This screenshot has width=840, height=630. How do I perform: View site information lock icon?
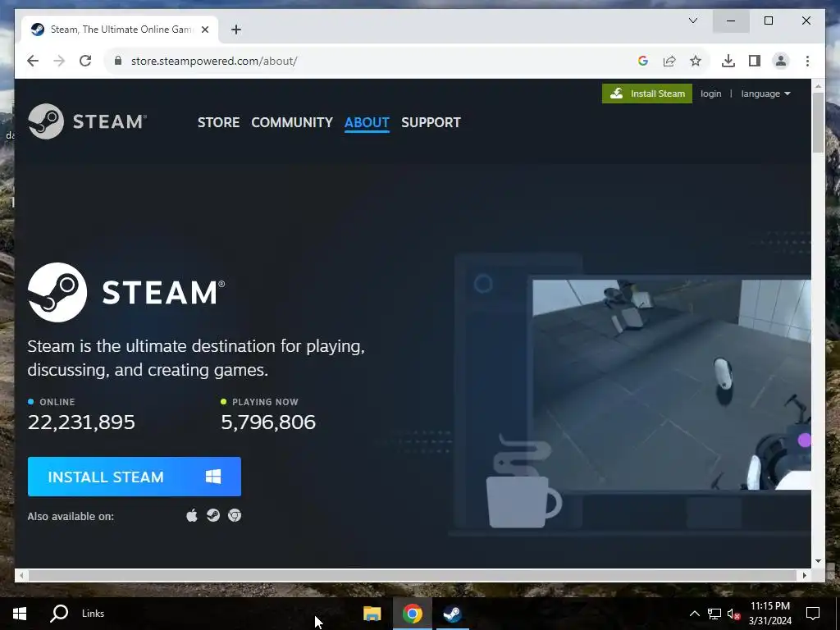click(x=118, y=61)
